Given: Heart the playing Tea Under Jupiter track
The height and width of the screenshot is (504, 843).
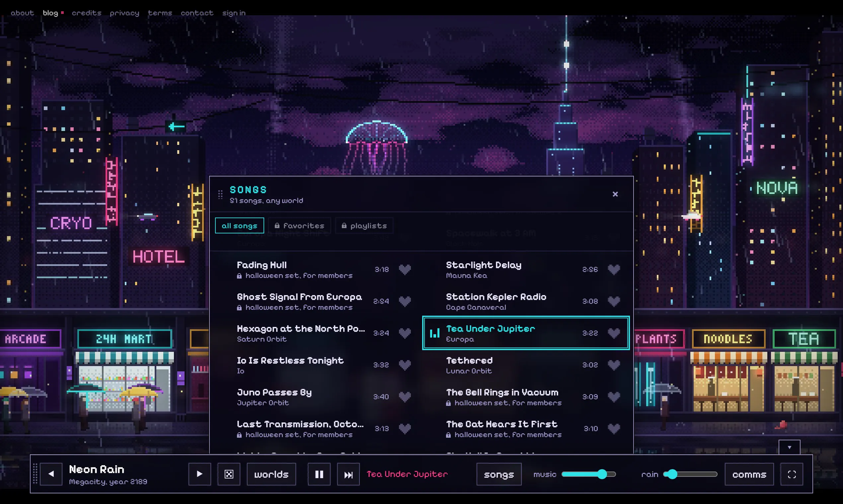Looking at the screenshot, I should (614, 333).
